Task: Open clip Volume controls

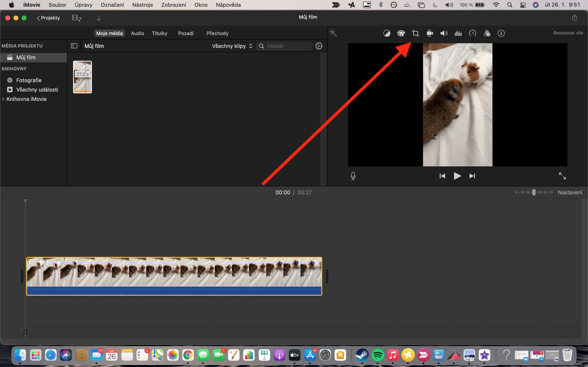Action: click(444, 33)
